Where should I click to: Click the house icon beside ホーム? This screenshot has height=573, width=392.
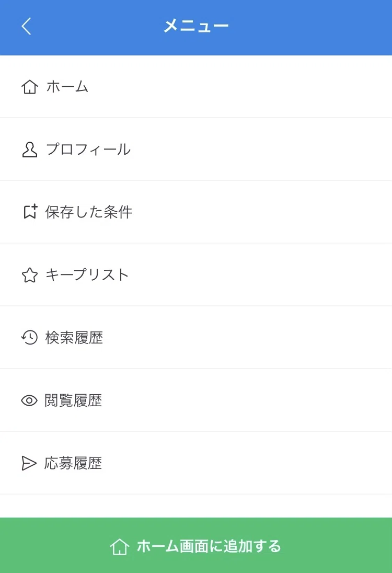pyautogui.click(x=30, y=87)
